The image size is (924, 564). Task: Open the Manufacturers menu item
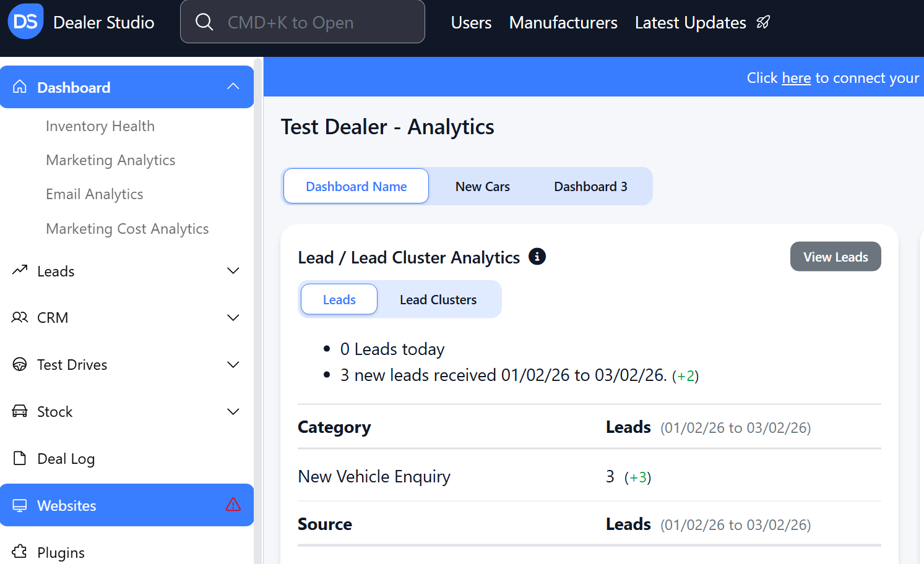tap(563, 23)
